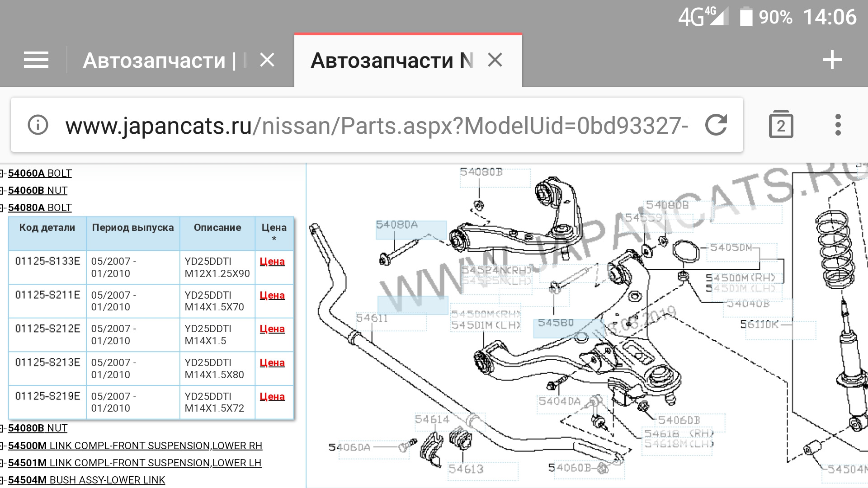This screenshot has width=868, height=488.
Task: Select part code 01125-S211E
Action: point(47,295)
